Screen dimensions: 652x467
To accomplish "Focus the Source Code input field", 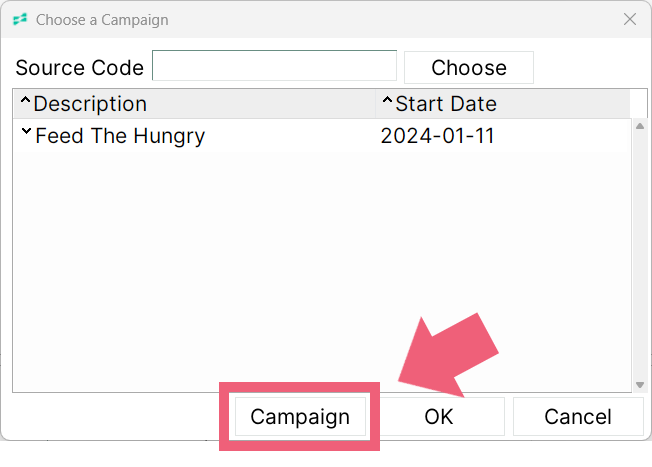I will (274, 66).
